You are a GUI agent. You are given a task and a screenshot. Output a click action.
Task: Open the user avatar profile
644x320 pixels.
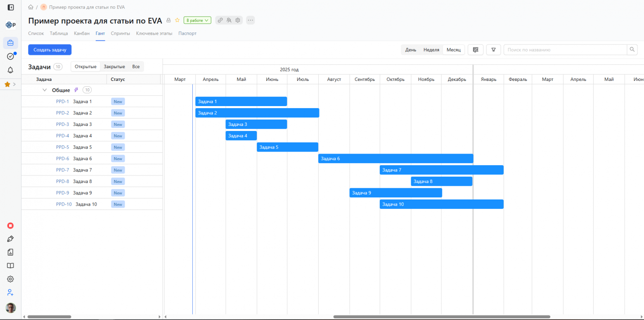(11, 308)
